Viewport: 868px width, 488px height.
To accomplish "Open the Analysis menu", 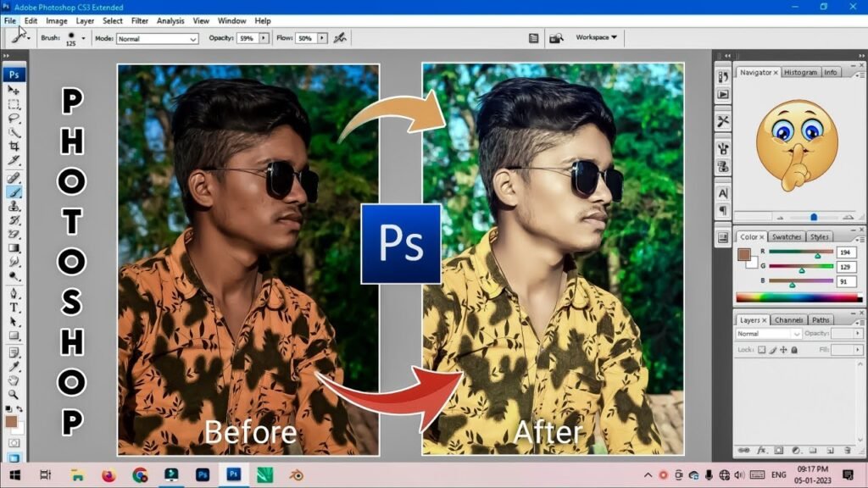I will (x=170, y=20).
